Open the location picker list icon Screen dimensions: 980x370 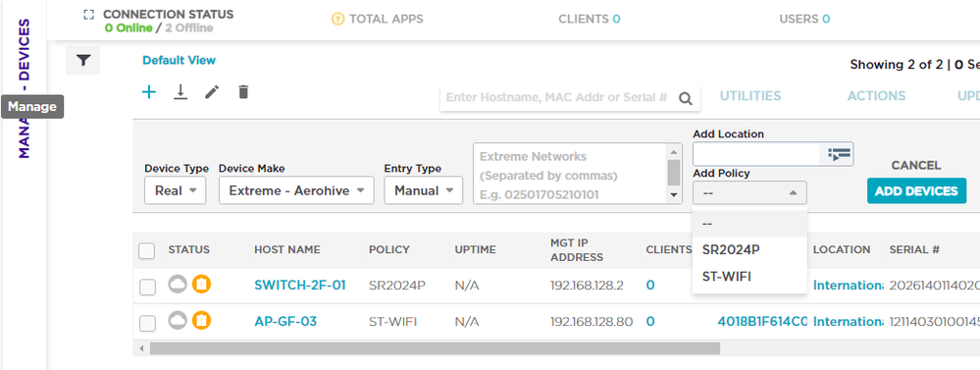839,154
